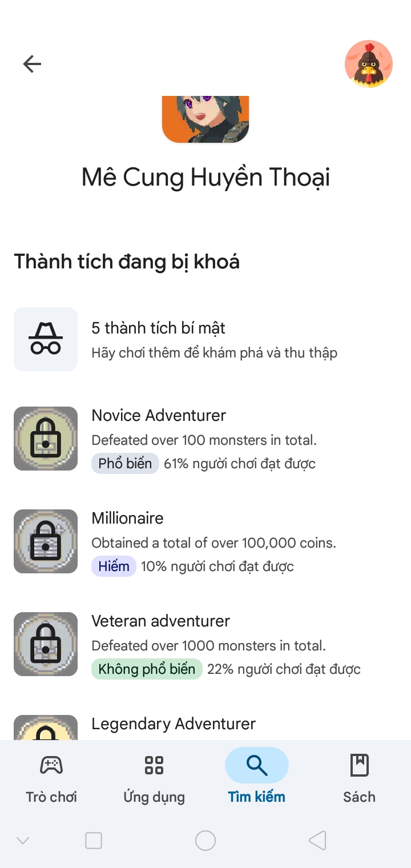This screenshot has width=411, height=868.
Task: Tap the Novice Adventurer locked badge icon
Action: tap(46, 439)
